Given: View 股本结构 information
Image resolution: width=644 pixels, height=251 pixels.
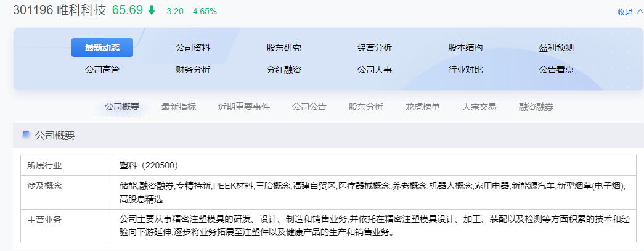Looking at the screenshot, I should (x=465, y=47).
